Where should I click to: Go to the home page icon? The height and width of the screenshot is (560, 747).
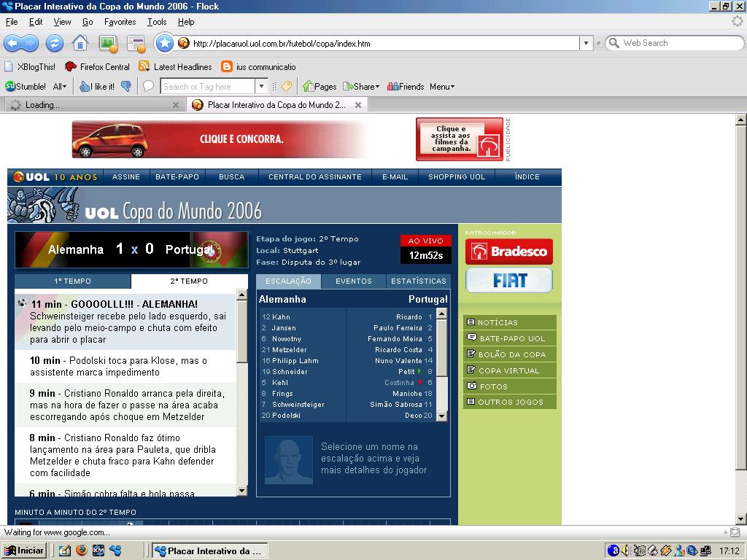80,43
